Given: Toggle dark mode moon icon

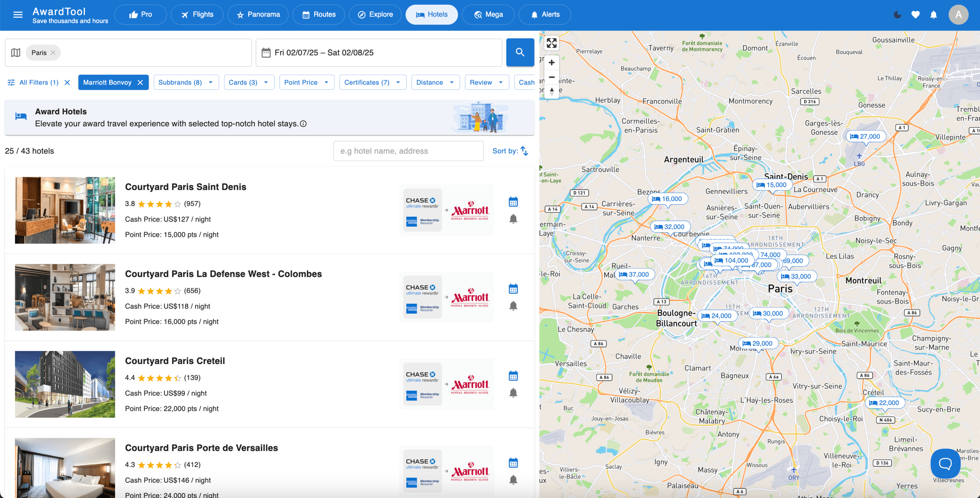Looking at the screenshot, I should pos(897,15).
